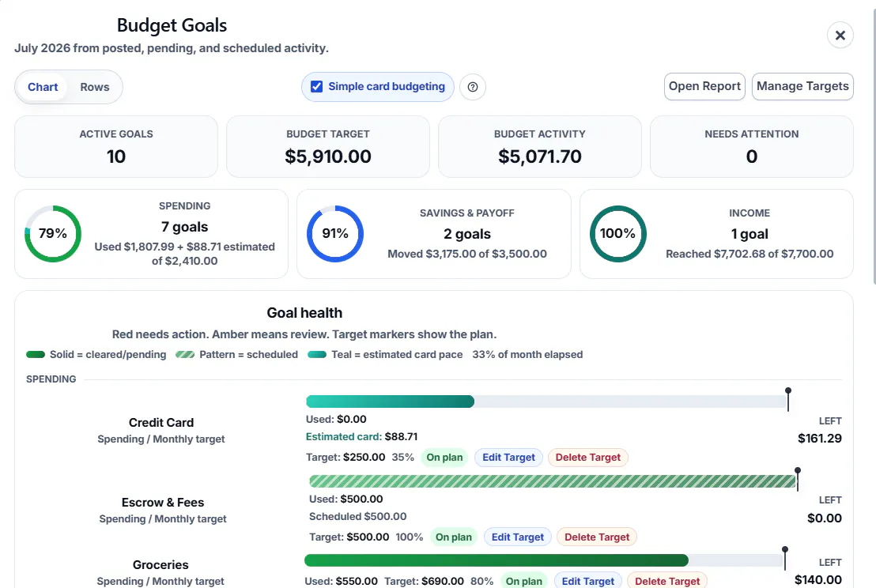
Task: Click the Escrow & Fees target marker
Action: coord(798,479)
